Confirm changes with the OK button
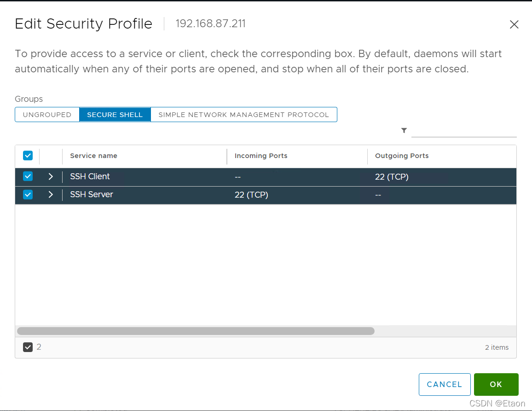Image resolution: width=532 pixels, height=411 pixels. point(496,384)
